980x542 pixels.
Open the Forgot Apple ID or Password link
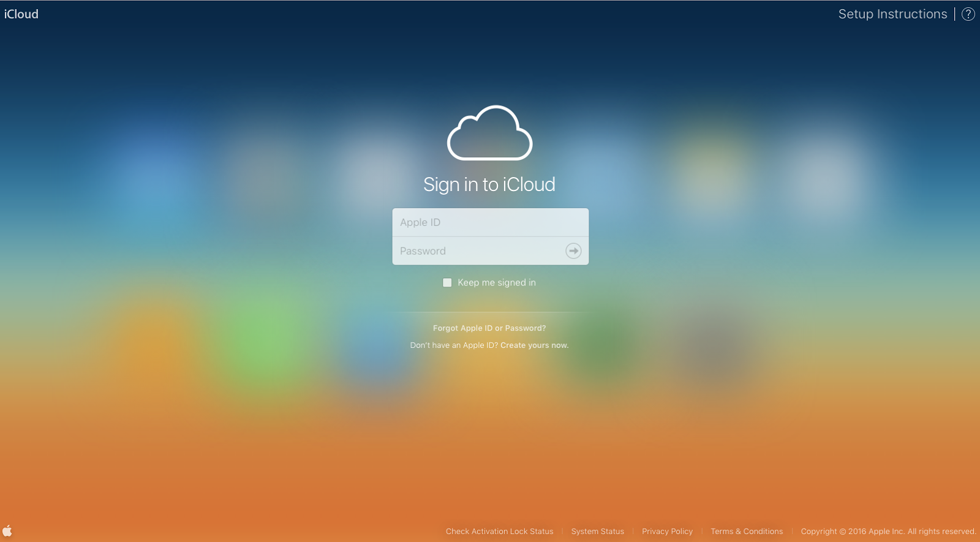[489, 328]
